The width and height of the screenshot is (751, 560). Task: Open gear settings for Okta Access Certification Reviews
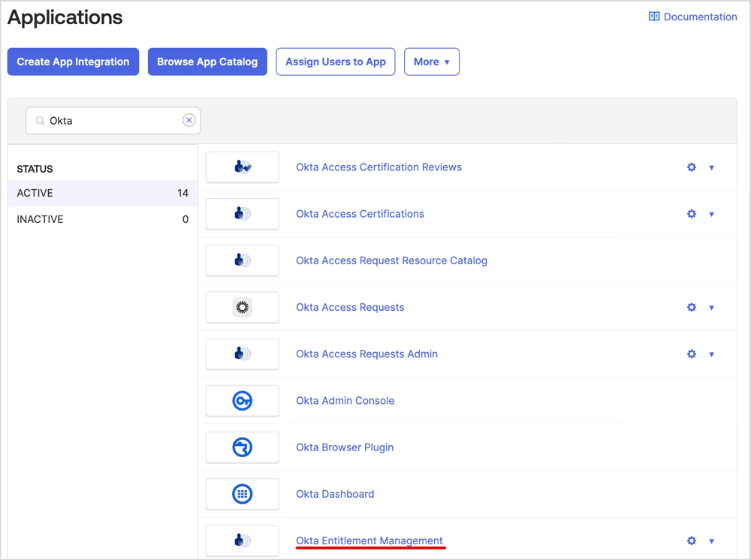tap(692, 167)
